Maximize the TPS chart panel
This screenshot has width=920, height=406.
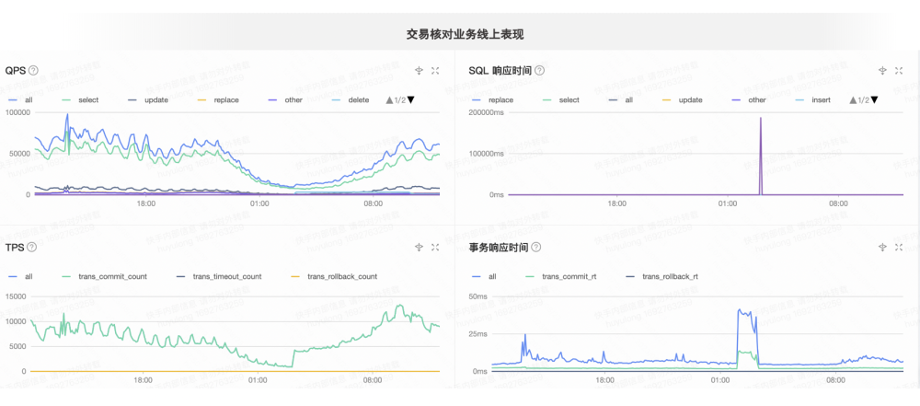tap(435, 247)
